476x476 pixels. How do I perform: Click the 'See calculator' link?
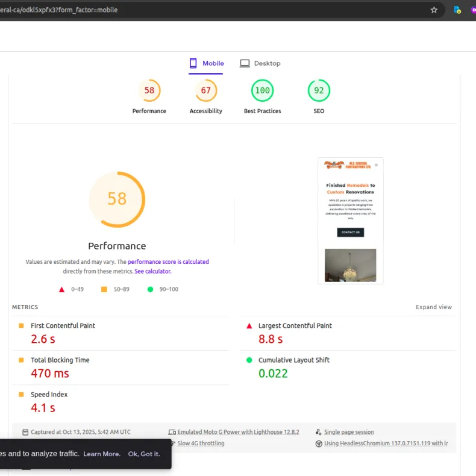click(152, 272)
